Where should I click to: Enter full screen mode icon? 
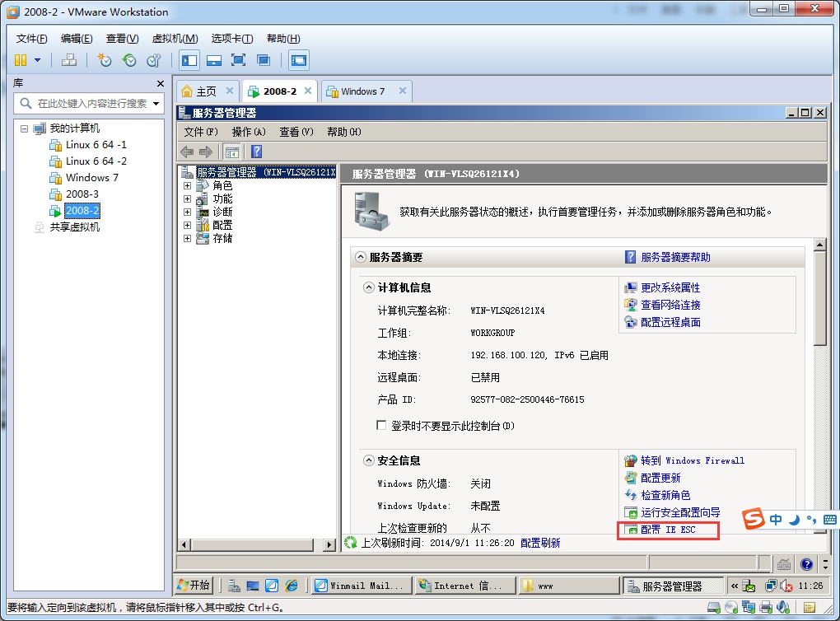coord(238,60)
